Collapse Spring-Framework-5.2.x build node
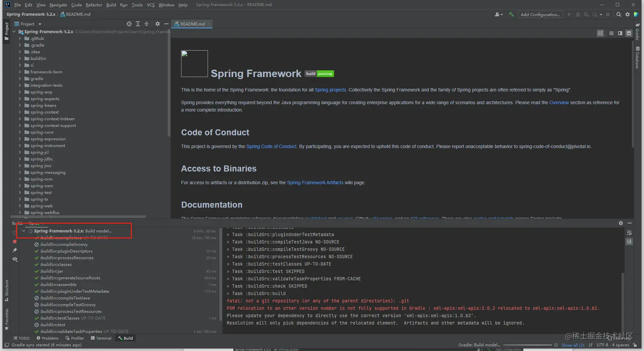The image size is (644, 351). coord(24,231)
